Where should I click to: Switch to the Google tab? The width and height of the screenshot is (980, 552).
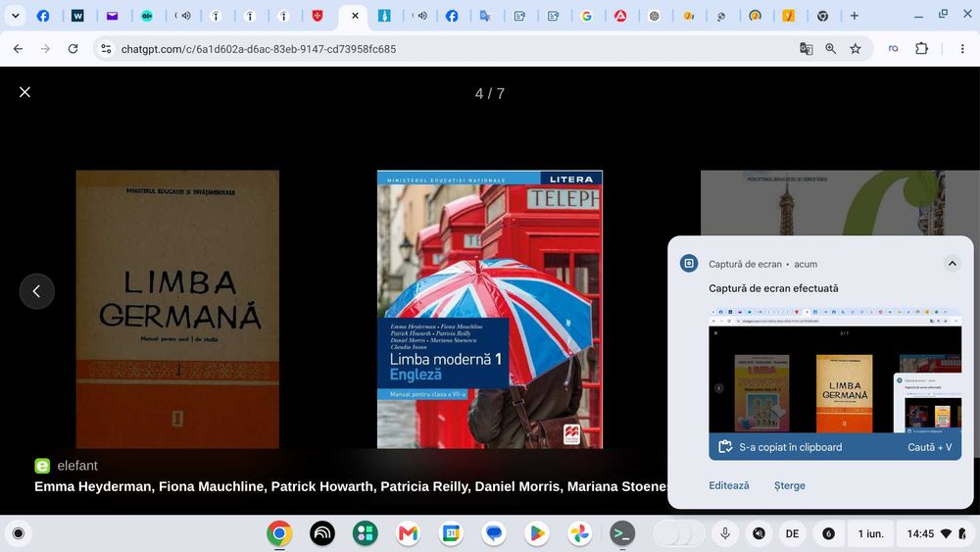coord(586,16)
